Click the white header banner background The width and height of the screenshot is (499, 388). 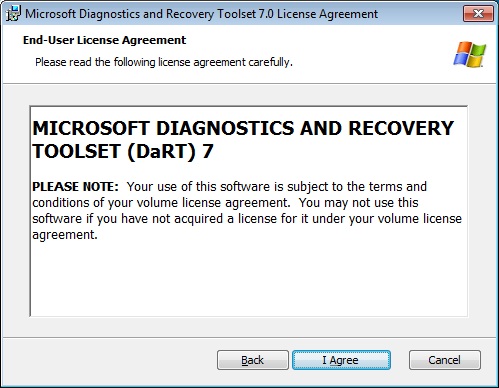367,53
